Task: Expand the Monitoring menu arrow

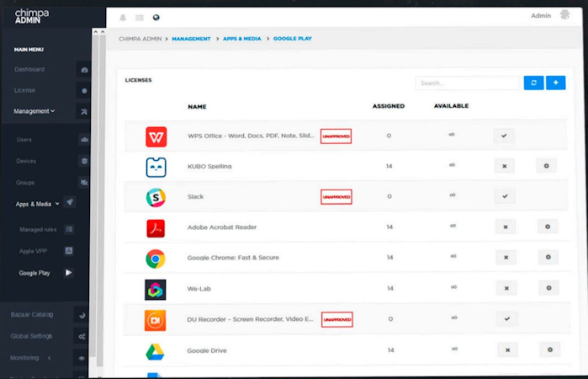Action: tap(49, 358)
